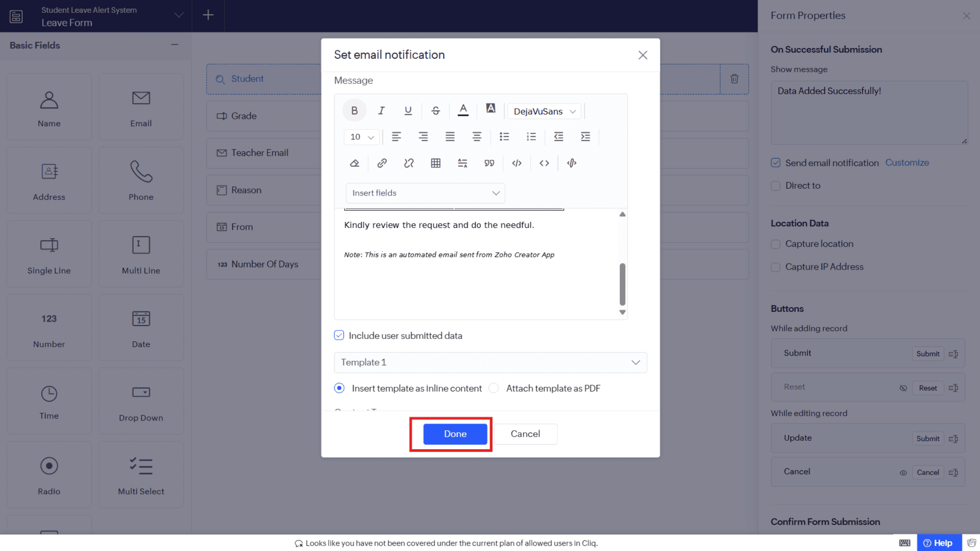The height and width of the screenshot is (551, 980).
Task: Clear formatting with the eraser icon
Action: 355,163
